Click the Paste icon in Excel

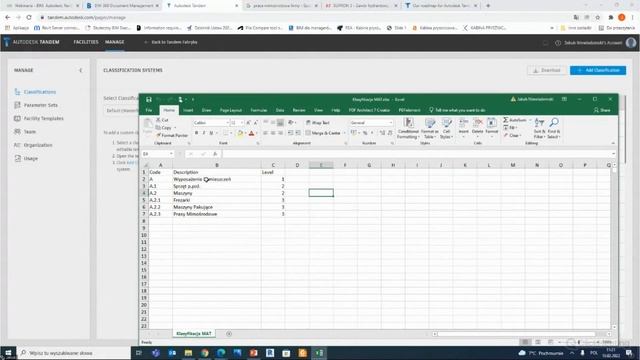147,126
